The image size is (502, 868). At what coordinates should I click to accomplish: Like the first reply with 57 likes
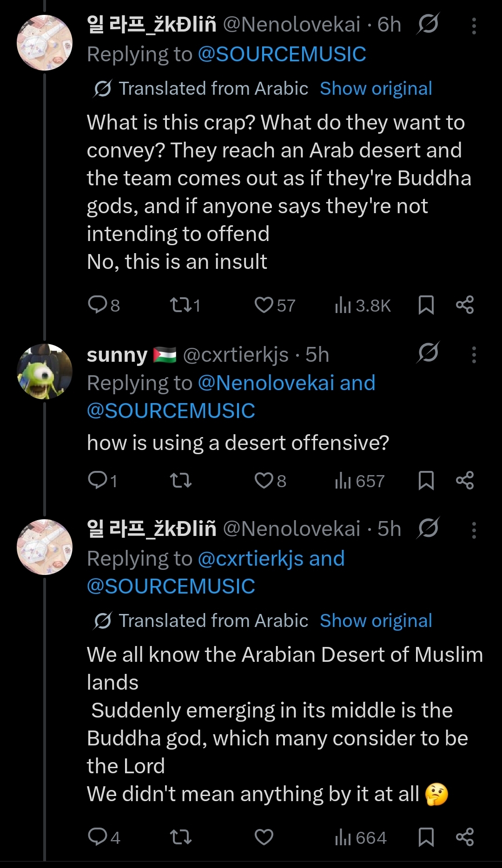tap(274, 305)
